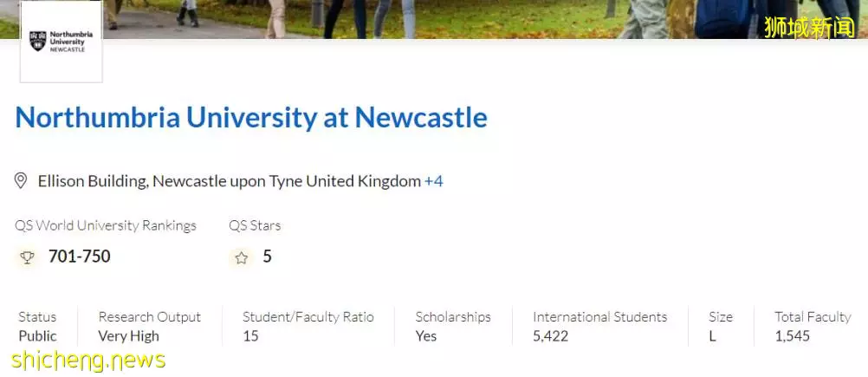The image size is (868, 377).
Task: Click the Ellison Building address text
Action: (230, 182)
